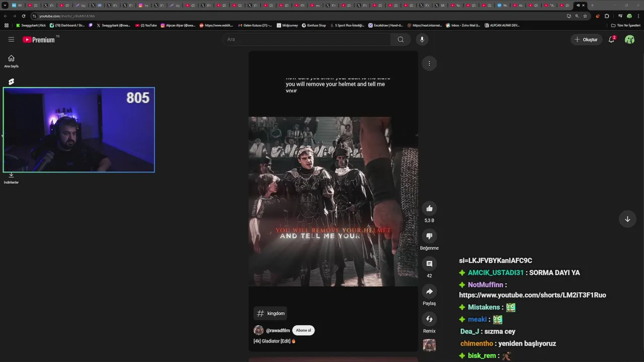Go to next Short with down arrow

tap(627, 219)
